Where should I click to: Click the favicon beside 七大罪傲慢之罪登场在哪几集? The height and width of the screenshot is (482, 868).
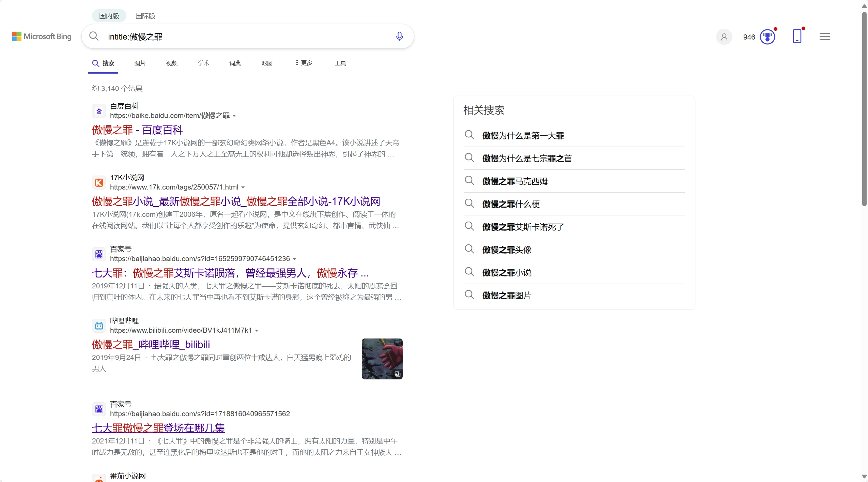coord(99,409)
